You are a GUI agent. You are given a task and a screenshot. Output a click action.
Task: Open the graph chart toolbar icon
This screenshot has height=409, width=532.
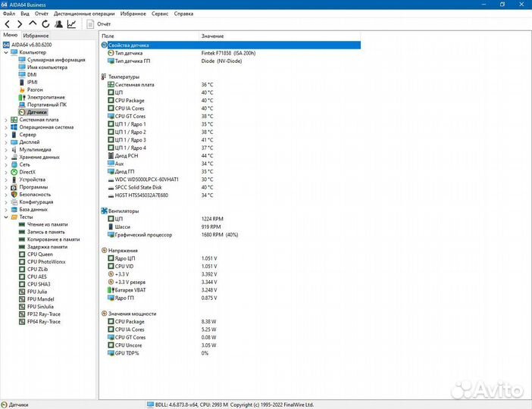coord(71,24)
